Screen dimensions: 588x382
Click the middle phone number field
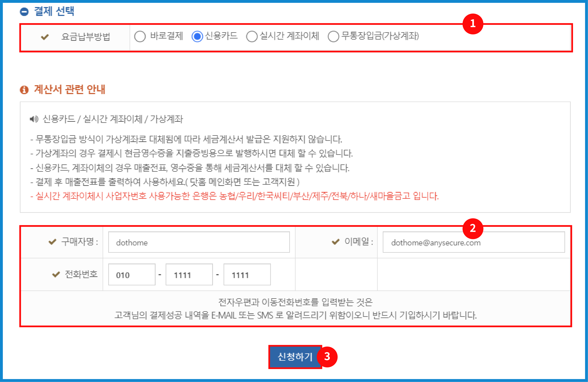[x=189, y=275]
